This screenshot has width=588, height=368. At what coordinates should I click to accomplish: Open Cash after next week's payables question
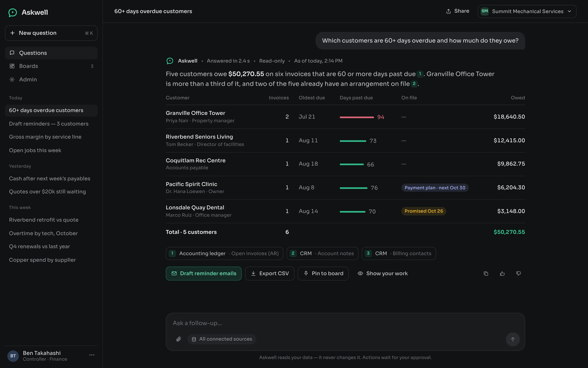point(51,179)
